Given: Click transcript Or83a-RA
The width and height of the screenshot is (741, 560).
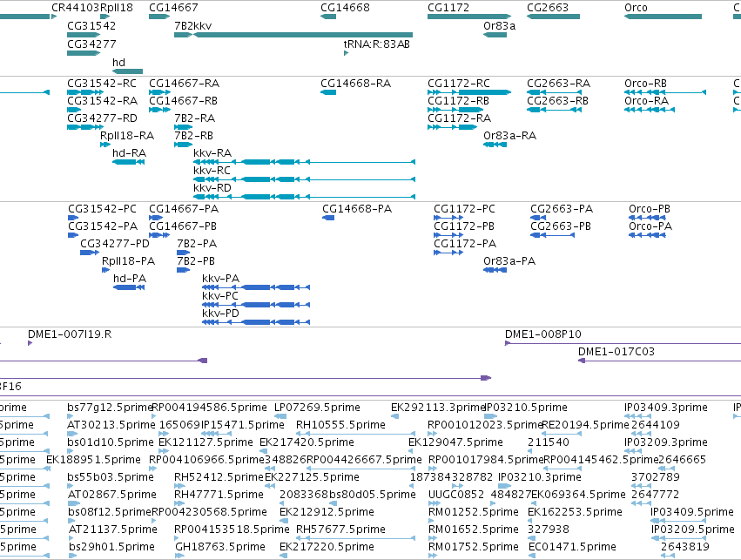Looking at the screenshot, I should coord(495,145).
